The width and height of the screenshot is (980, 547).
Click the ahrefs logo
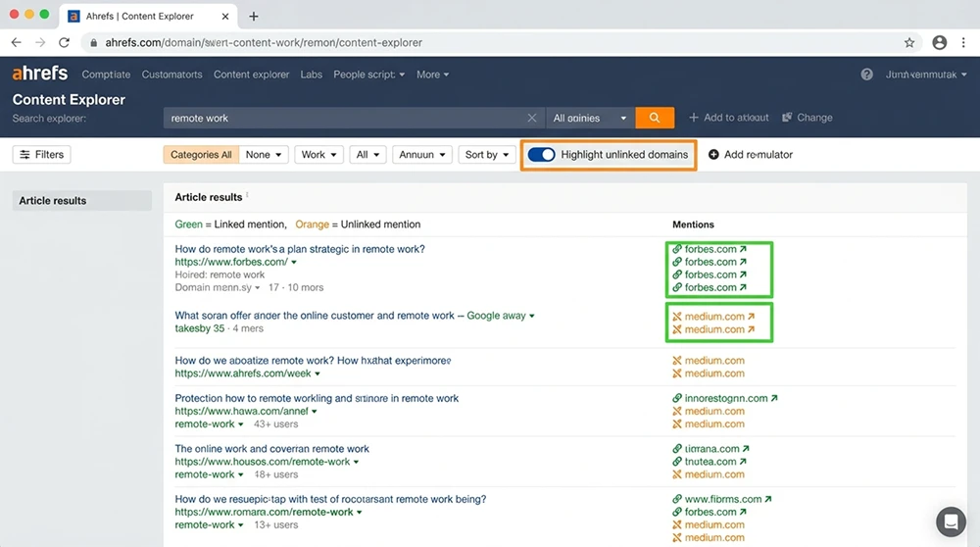pyautogui.click(x=40, y=74)
